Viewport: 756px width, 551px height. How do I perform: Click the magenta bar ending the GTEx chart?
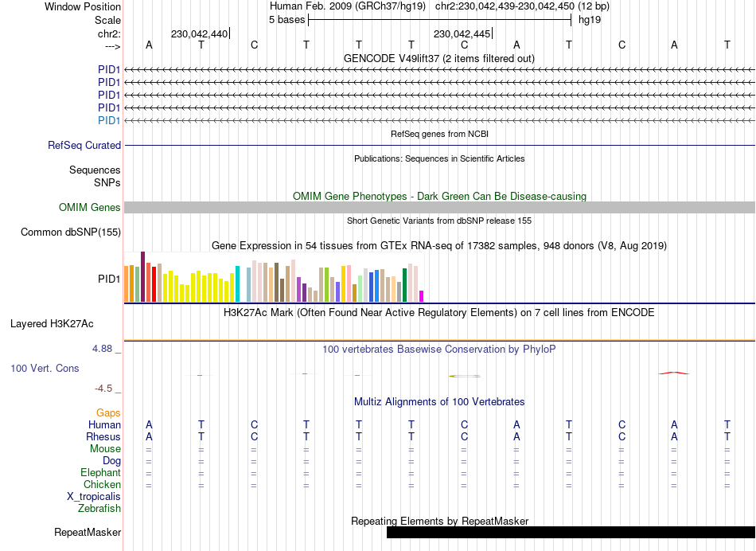(x=422, y=296)
